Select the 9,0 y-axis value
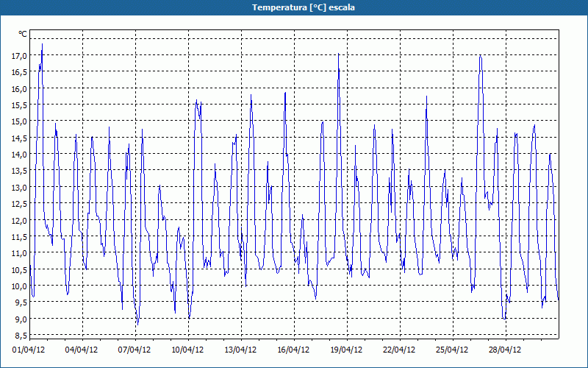588x368 pixels. click(21, 319)
